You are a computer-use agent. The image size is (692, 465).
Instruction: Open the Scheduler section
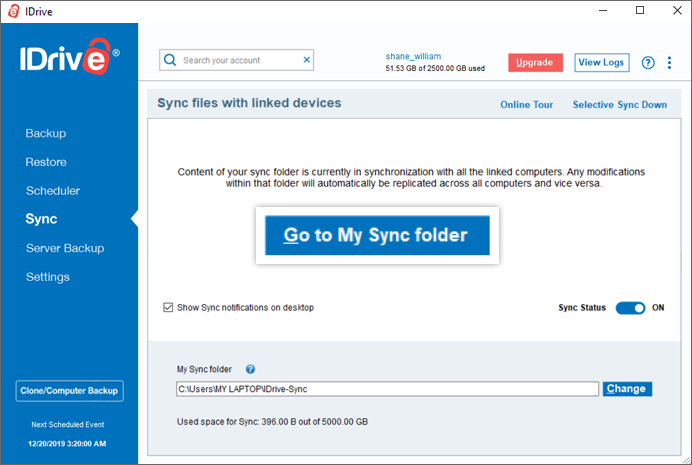[x=53, y=190]
